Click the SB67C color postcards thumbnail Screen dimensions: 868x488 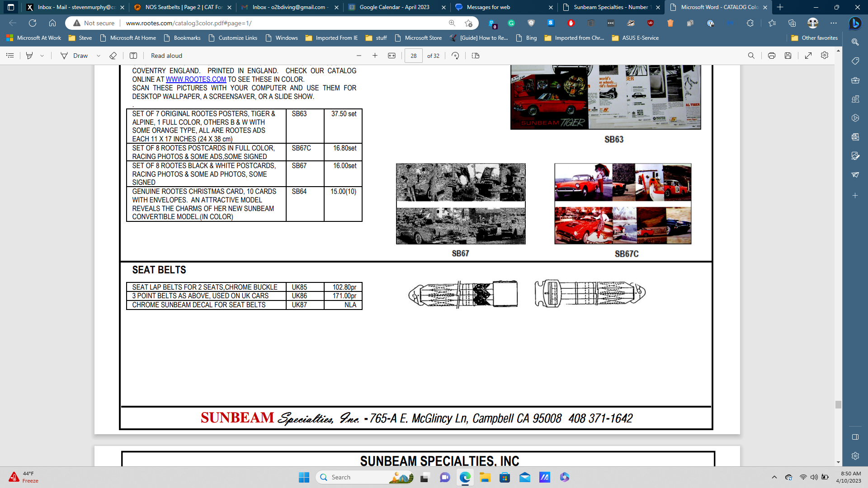pos(623,204)
